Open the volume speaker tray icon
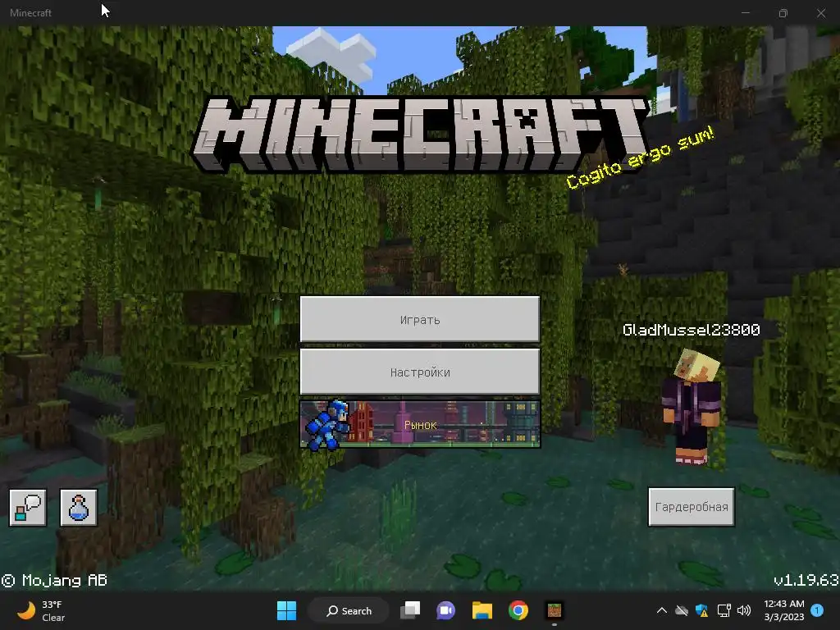 [744, 610]
